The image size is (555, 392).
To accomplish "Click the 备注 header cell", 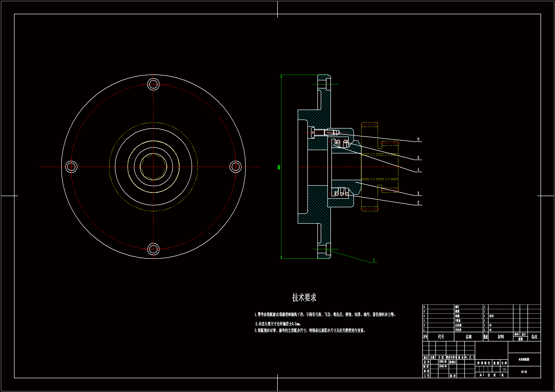I will (534, 337).
